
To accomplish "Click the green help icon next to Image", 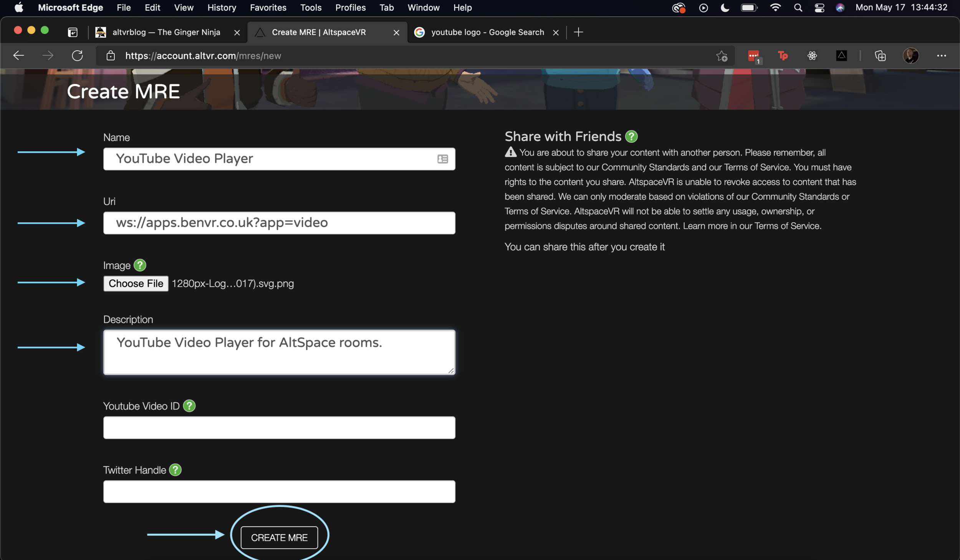I will coord(140,265).
